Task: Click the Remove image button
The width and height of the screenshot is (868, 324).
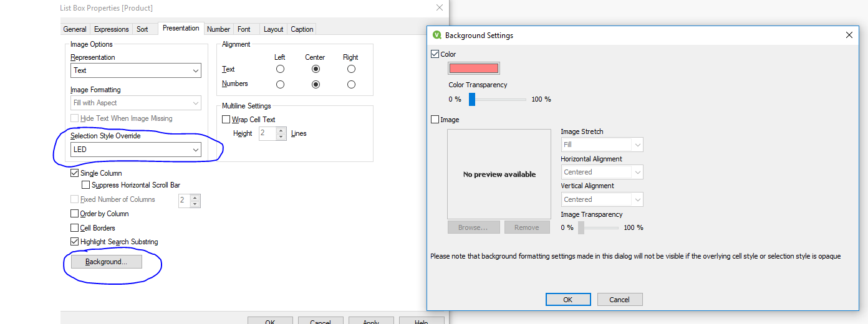Action: [x=527, y=227]
